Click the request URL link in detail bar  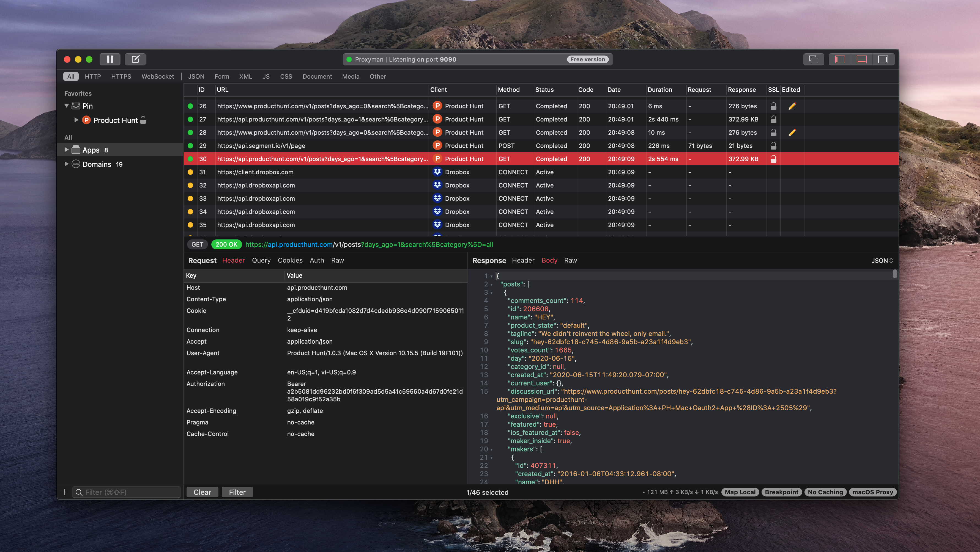point(369,244)
